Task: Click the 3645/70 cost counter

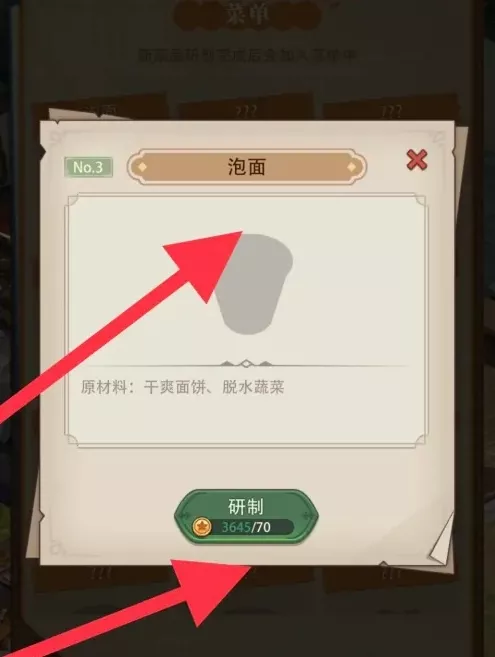Action: pos(246,527)
